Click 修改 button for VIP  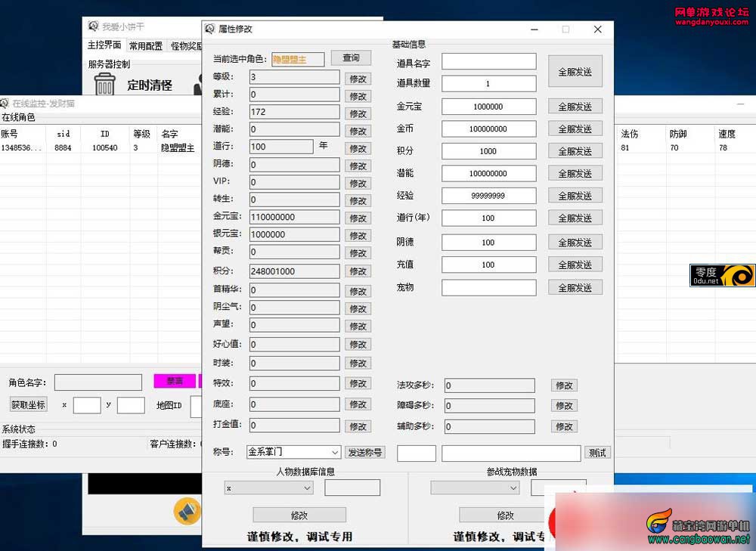click(358, 183)
